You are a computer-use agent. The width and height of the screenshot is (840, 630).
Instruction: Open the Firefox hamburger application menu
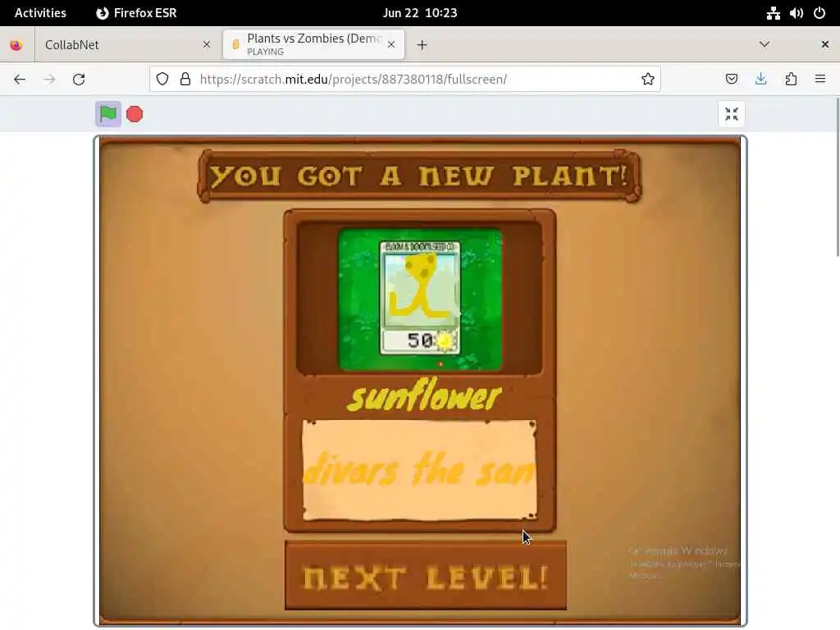pos(820,80)
